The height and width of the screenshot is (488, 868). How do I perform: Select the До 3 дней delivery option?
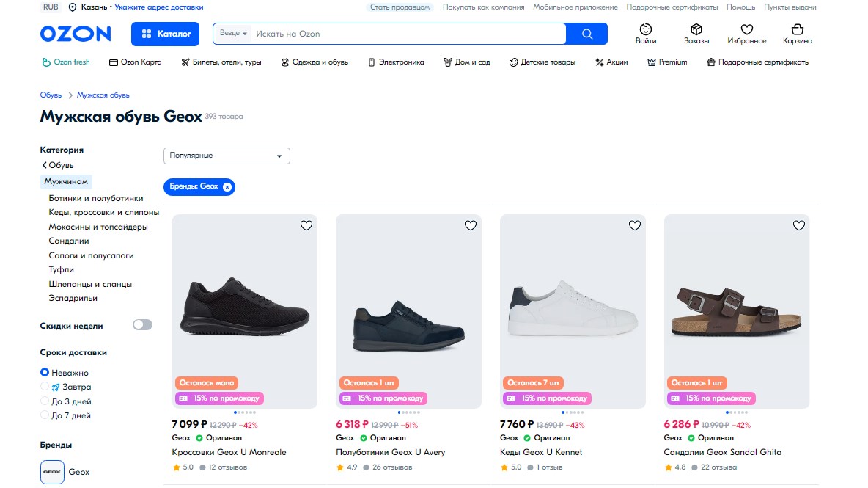(66, 401)
